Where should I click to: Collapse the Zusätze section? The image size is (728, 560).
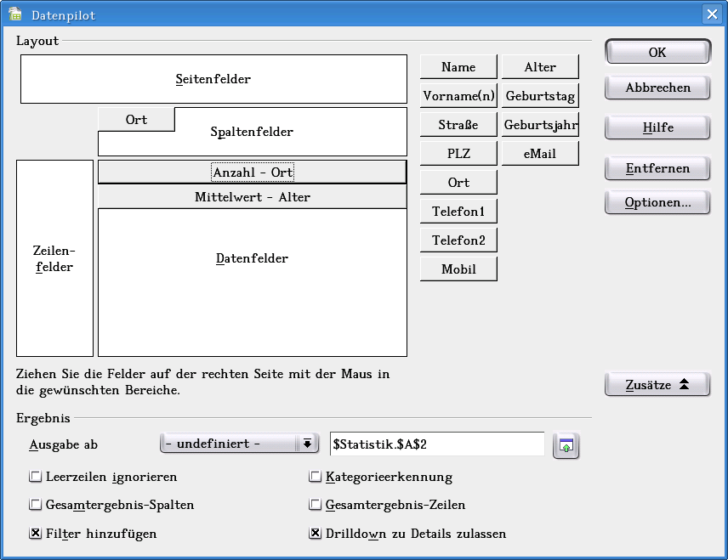(x=657, y=384)
